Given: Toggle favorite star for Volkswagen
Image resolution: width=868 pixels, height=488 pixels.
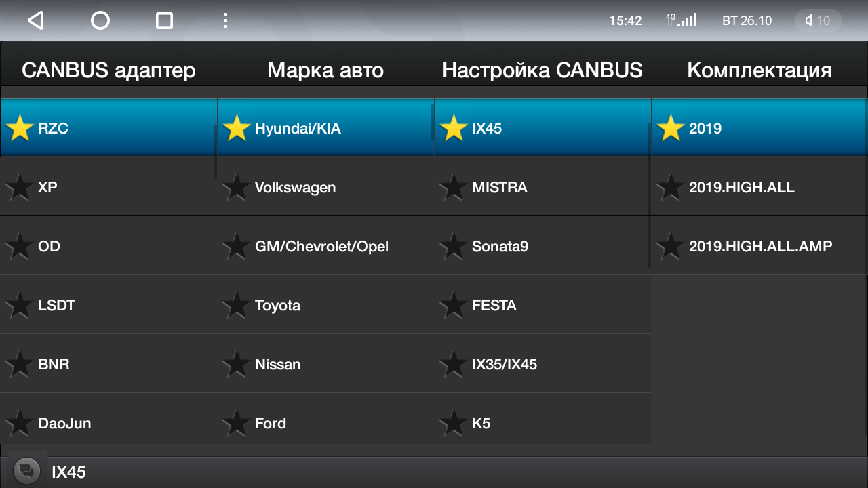Looking at the screenshot, I should click(237, 187).
